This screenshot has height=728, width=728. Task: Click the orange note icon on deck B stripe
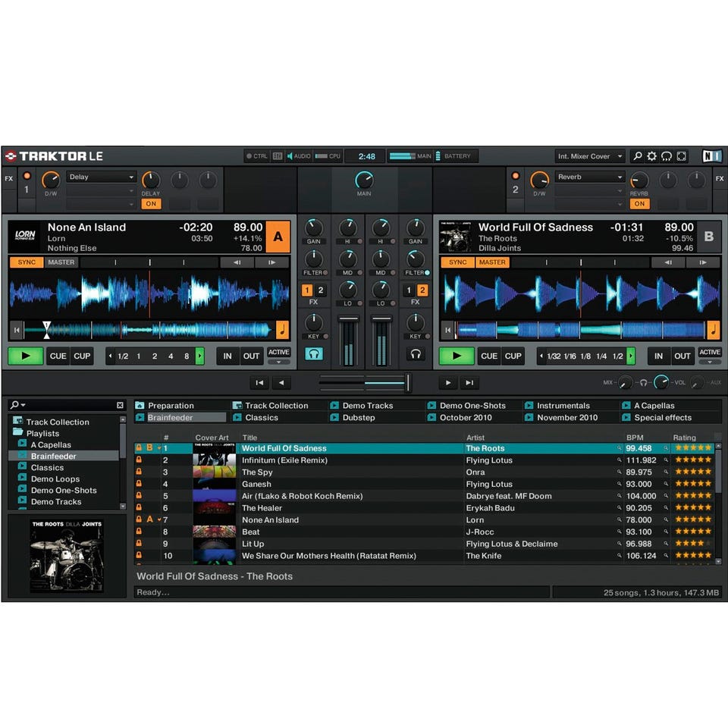[713, 330]
